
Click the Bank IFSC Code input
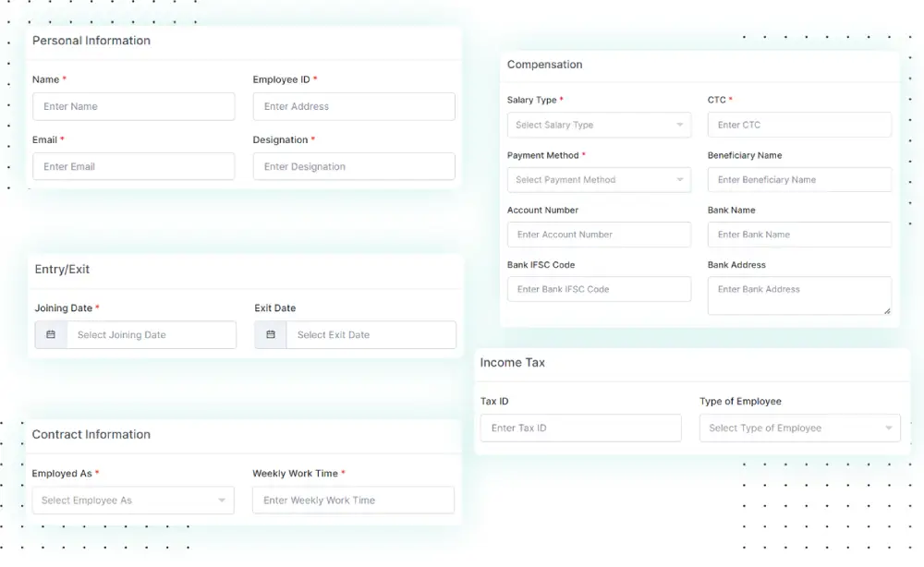click(599, 289)
